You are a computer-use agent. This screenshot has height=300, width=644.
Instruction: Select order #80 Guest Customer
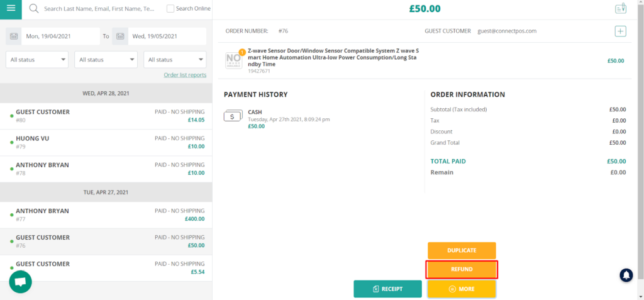[107, 116]
